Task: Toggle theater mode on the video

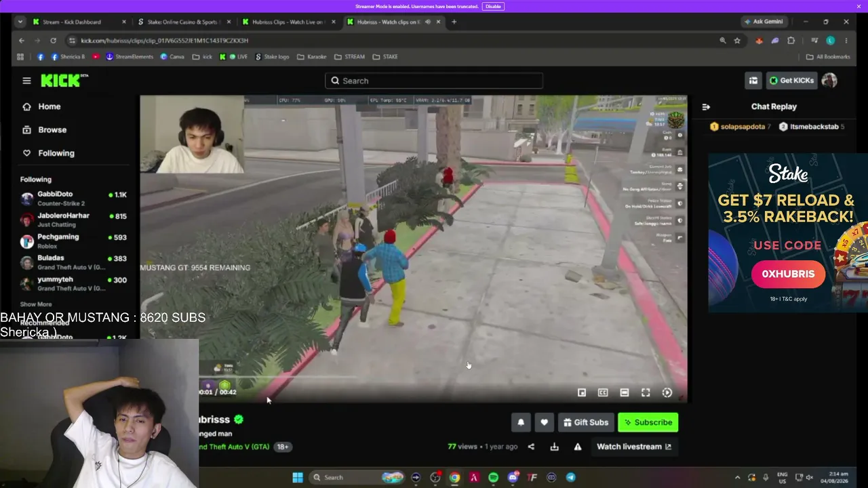Action: pyautogui.click(x=624, y=392)
